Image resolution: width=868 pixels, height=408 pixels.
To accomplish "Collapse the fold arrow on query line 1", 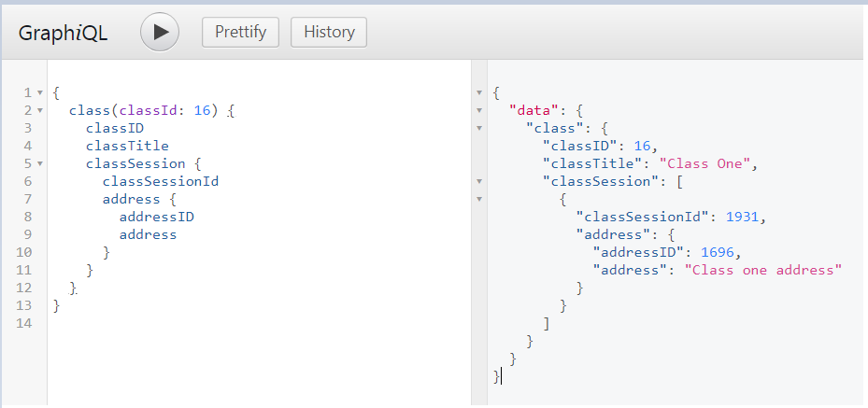I will [39, 92].
